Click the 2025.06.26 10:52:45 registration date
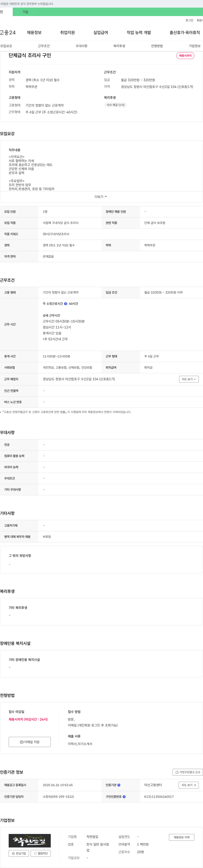This screenshot has width=203, height=868. (58, 785)
